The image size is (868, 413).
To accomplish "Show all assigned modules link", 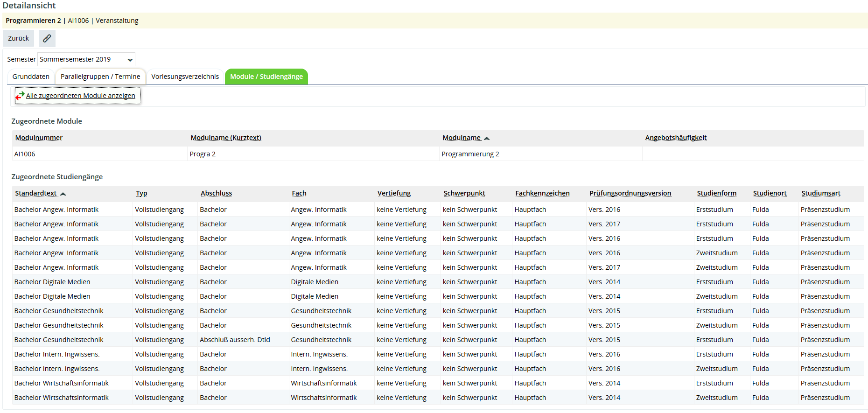I will 80,96.
